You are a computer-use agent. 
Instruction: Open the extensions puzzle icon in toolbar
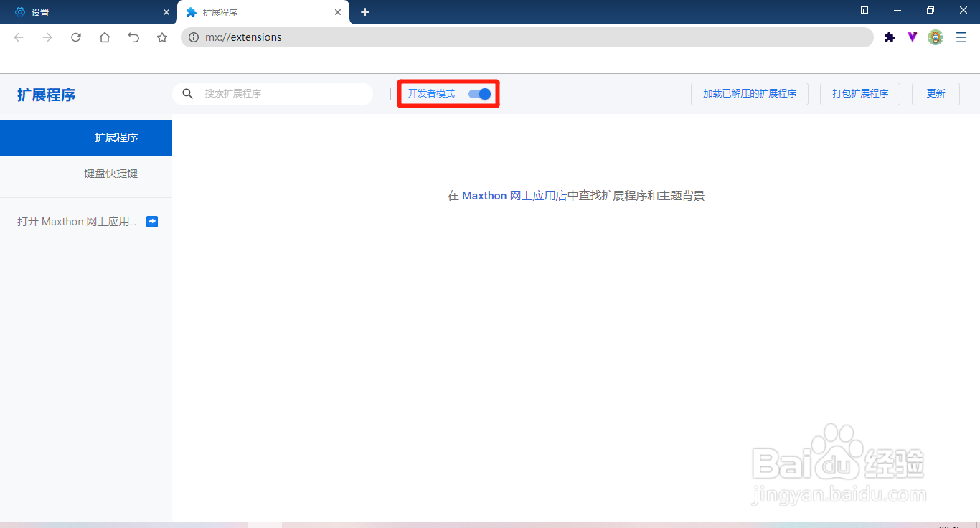(x=890, y=37)
